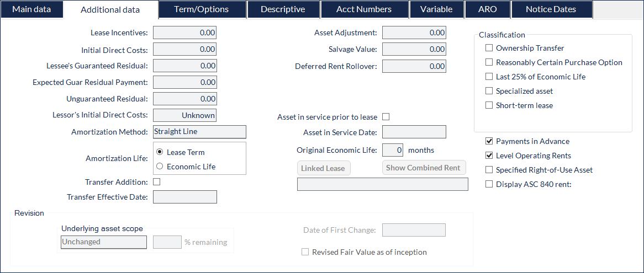Tick Asset in service prior to lease
The height and width of the screenshot is (273, 644).
(386, 117)
